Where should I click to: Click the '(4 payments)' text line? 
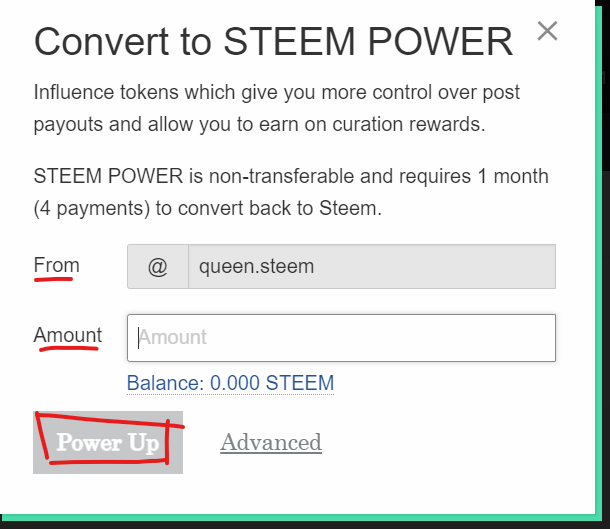(208, 208)
